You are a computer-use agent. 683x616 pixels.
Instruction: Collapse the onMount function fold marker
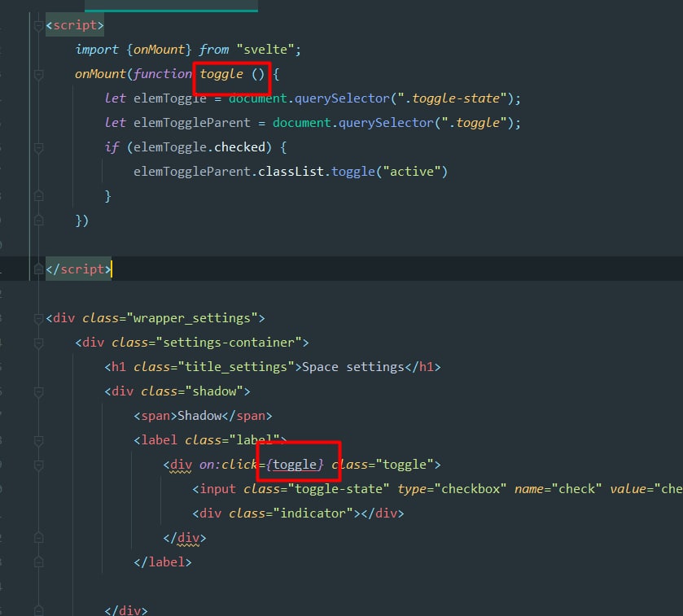pyautogui.click(x=38, y=74)
